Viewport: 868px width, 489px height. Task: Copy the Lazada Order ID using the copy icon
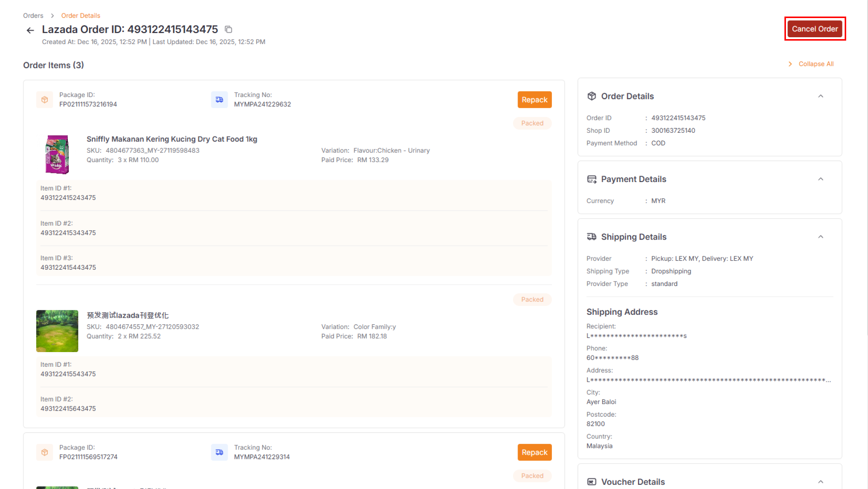[229, 29]
